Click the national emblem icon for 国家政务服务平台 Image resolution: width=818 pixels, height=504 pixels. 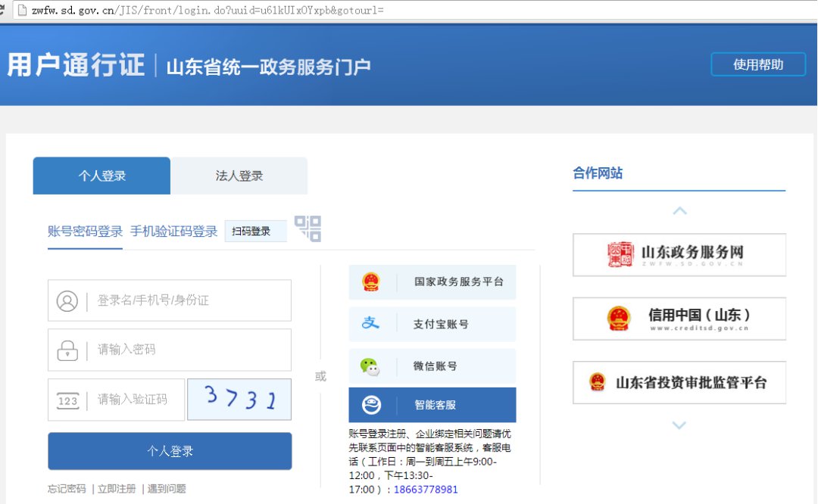[370, 282]
